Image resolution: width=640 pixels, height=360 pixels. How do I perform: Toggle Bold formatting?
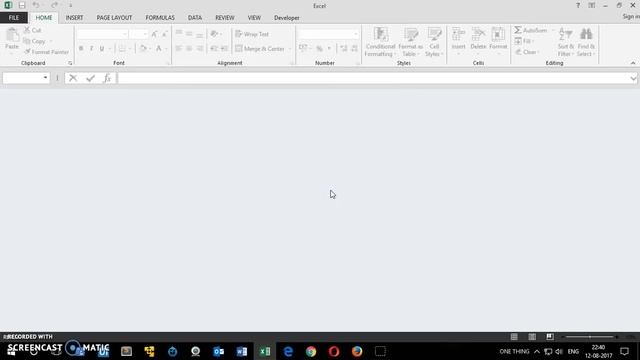point(81,49)
